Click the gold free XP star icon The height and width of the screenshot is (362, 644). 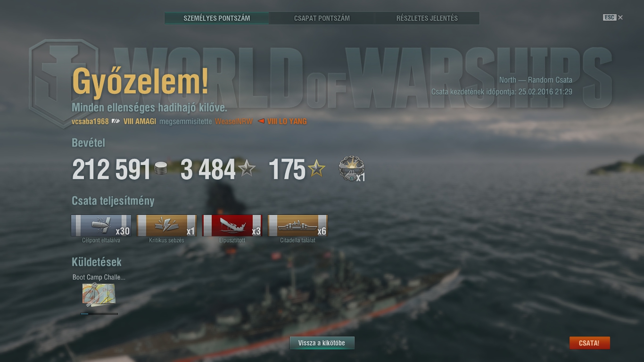(316, 168)
